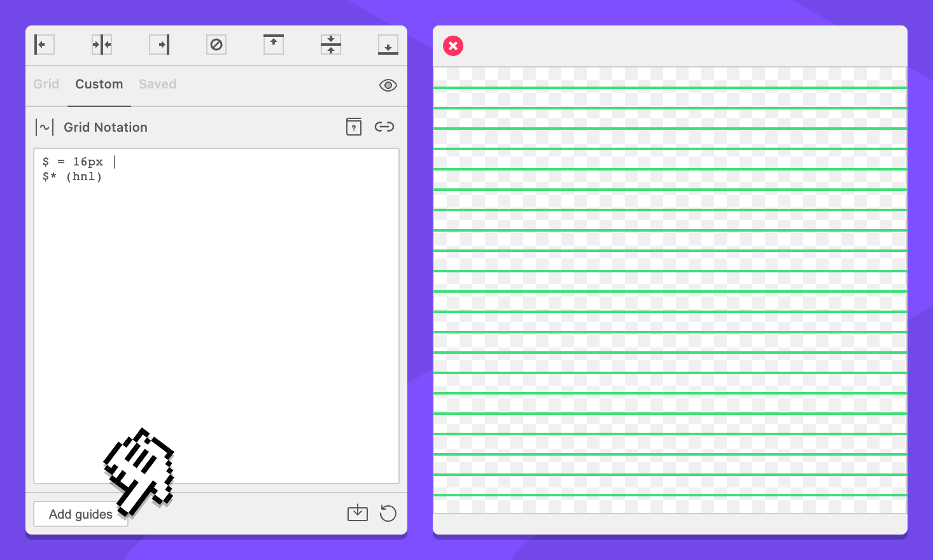Click the chain link icon beside Grid Notation
This screenshot has height=560, width=933.
384,127
